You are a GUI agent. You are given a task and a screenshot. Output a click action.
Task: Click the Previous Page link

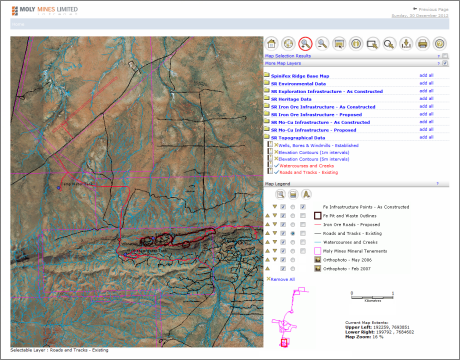(433, 9)
